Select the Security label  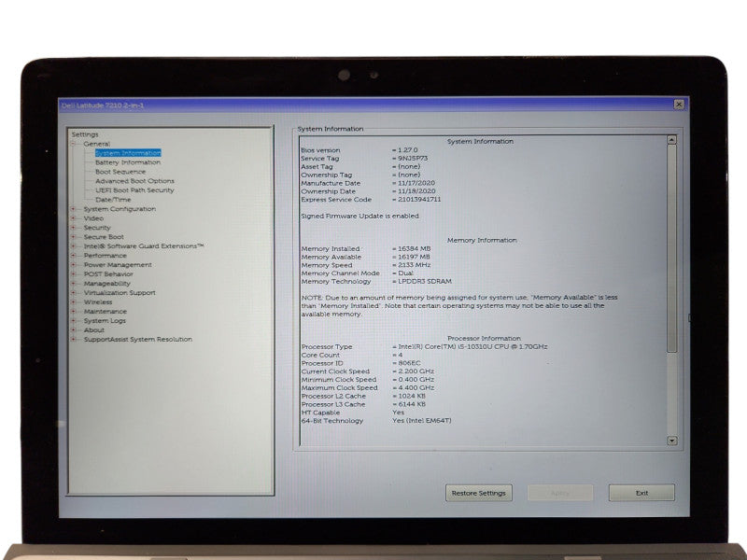tap(97, 228)
